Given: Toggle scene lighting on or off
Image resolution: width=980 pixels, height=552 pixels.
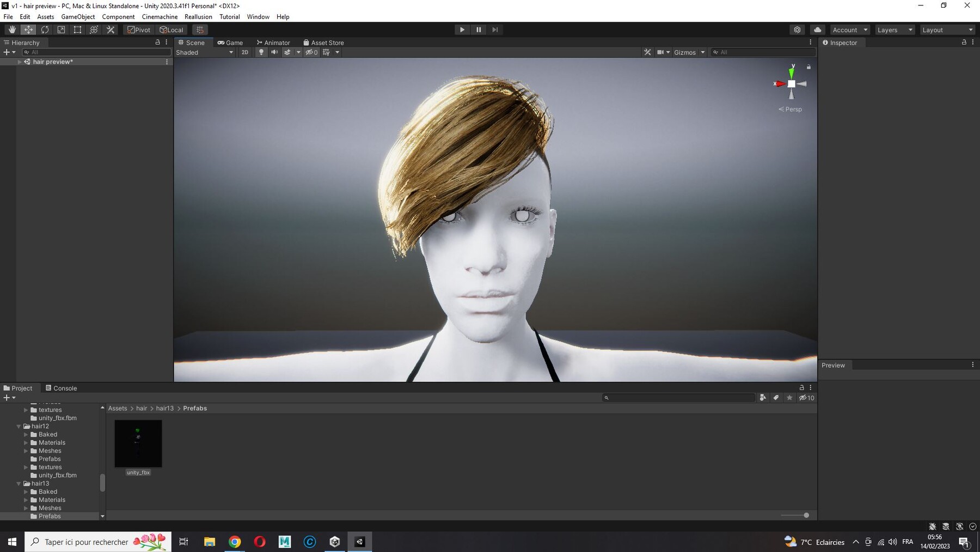Looking at the screenshot, I should (x=261, y=52).
